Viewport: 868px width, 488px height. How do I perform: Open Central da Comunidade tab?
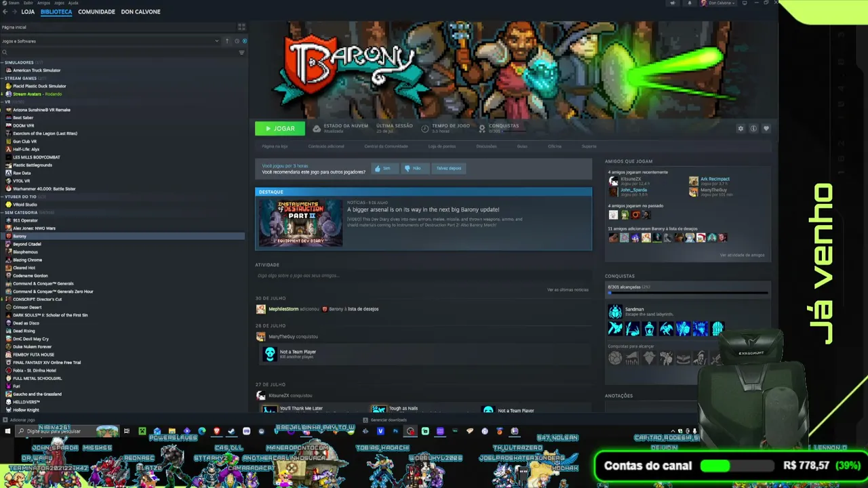point(386,146)
